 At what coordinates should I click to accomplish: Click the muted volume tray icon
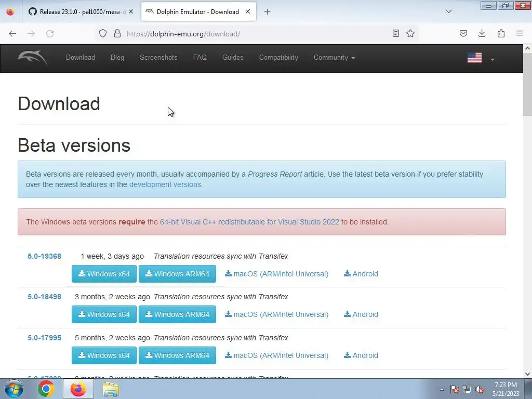tap(480, 390)
